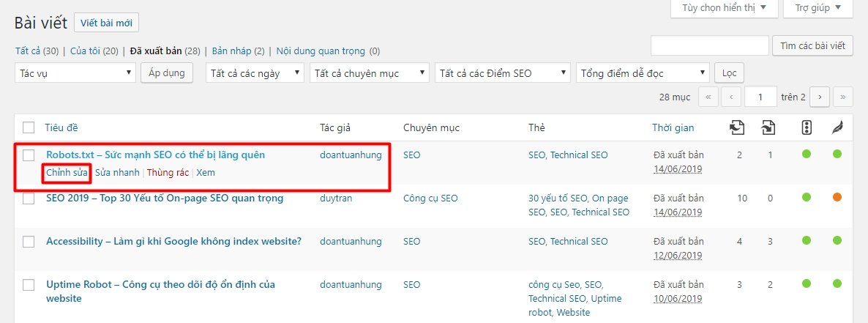Select checkbox for Robots.txt post
Viewport: 868px width, 323px height.
pos(29,155)
